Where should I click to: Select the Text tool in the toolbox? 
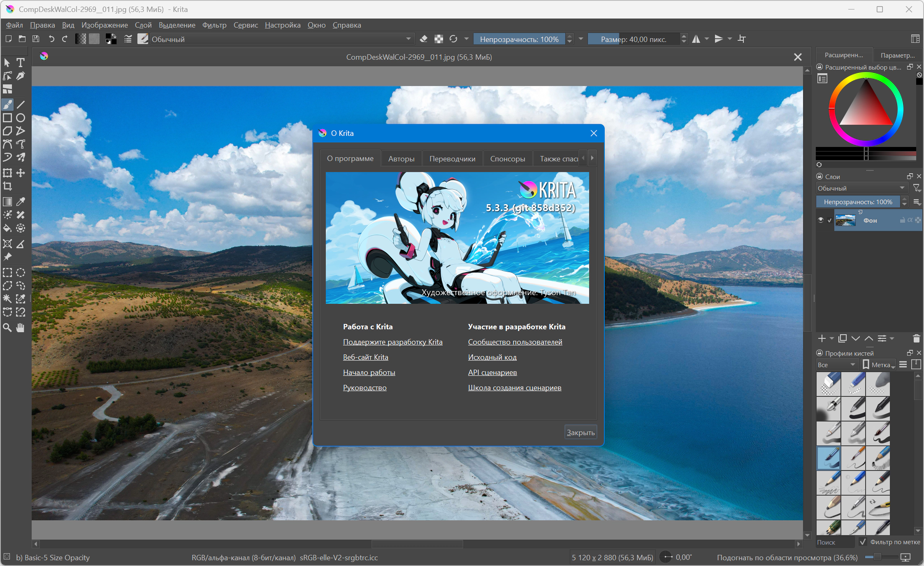21,63
